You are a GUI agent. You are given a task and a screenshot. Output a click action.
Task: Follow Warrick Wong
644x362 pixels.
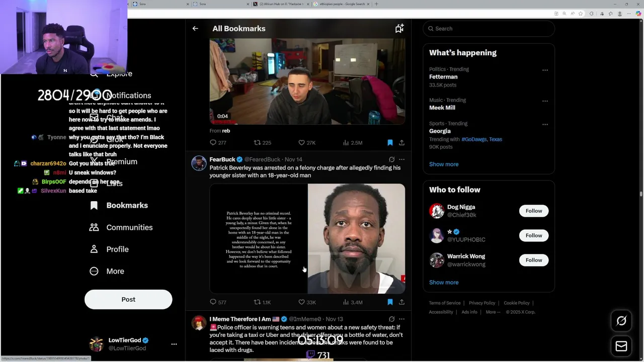click(x=534, y=260)
